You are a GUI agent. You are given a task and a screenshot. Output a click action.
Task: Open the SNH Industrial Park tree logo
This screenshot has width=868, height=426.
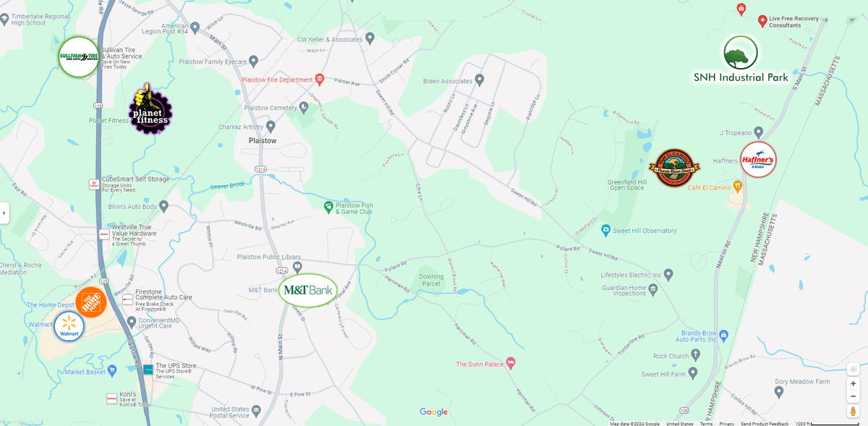pos(741,53)
